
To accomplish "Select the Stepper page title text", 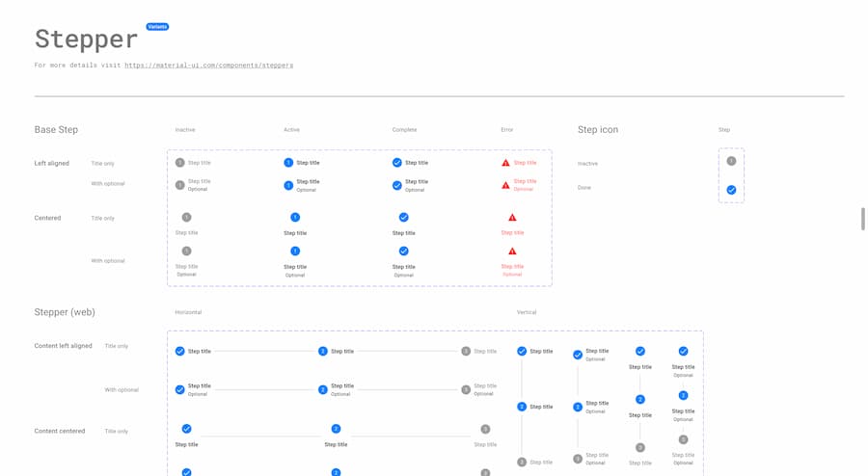I will tap(86, 40).
